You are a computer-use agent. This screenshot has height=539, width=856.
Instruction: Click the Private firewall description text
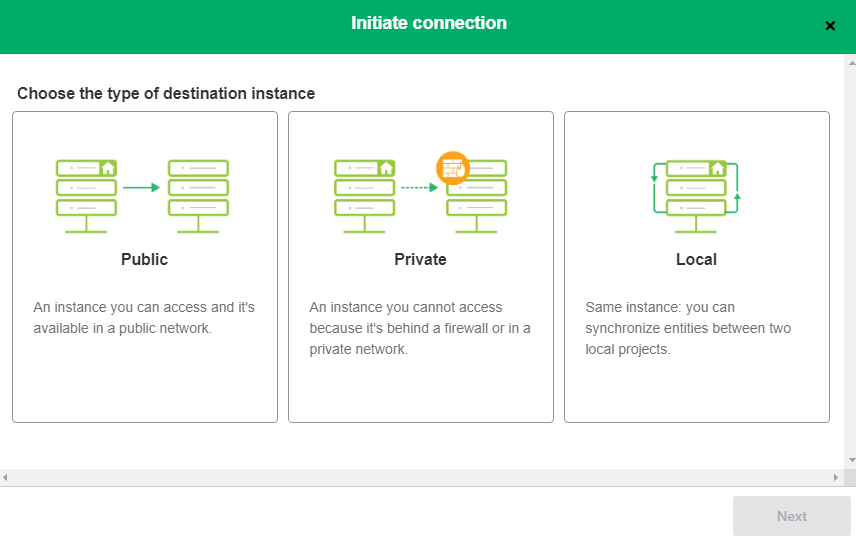420,328
